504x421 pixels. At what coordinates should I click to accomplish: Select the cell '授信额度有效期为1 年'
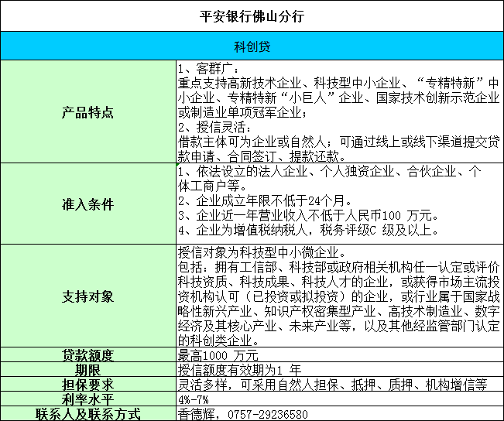340,369
